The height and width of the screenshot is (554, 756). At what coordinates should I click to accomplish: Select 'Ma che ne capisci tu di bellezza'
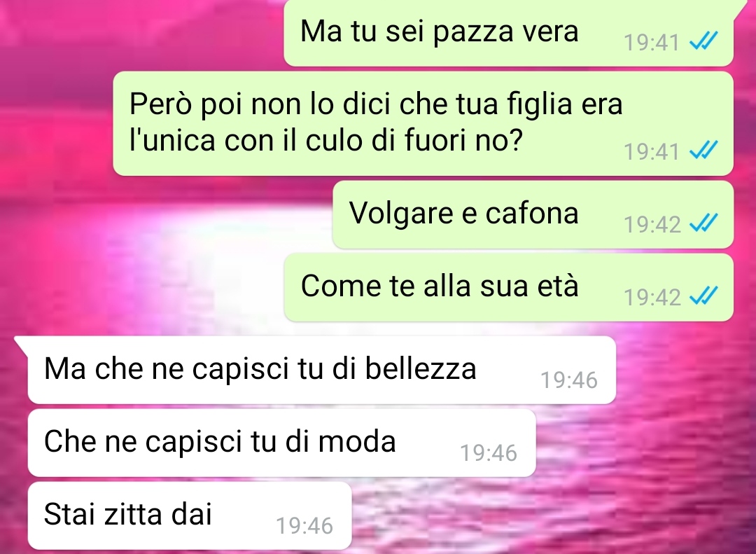click(x=321, y=370)
